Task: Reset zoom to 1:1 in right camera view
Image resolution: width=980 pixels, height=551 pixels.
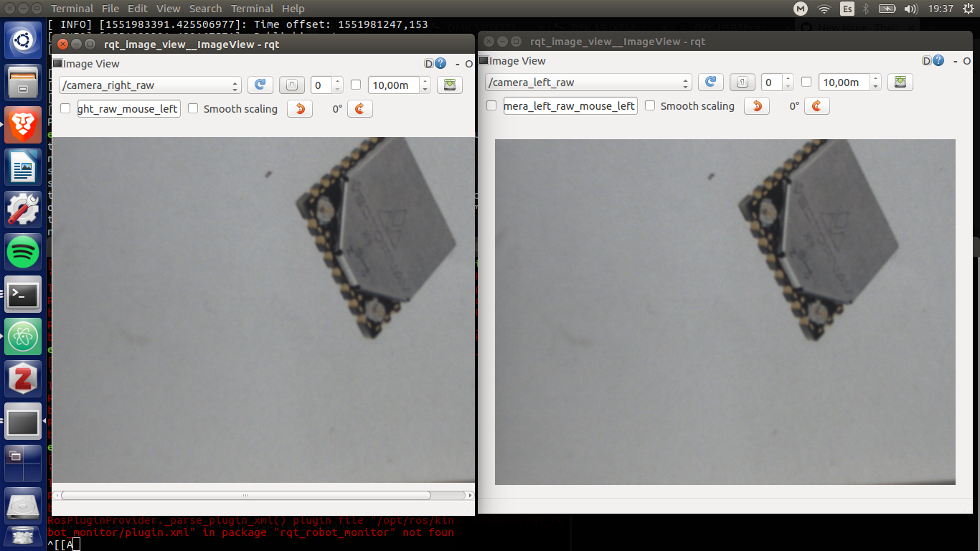Action: [291, 85]
